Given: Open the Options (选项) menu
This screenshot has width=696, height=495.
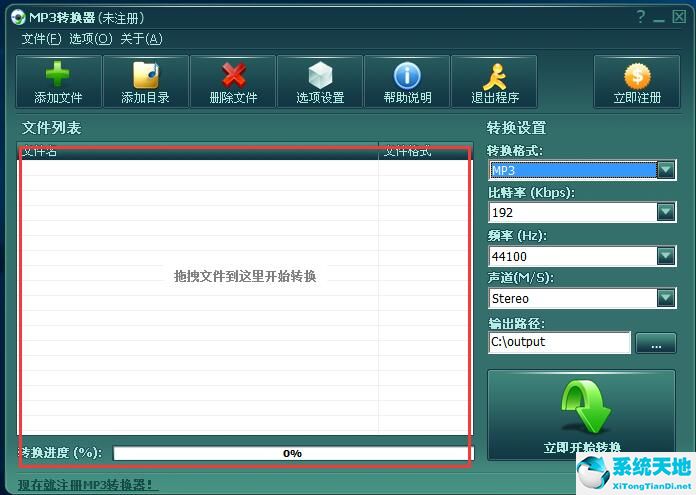Looking at the screenshot, I should click(x=91, y=39).
